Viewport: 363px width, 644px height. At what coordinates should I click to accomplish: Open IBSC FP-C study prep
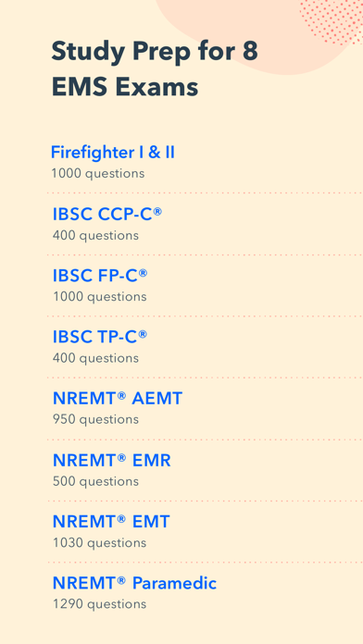click(100, 276)
